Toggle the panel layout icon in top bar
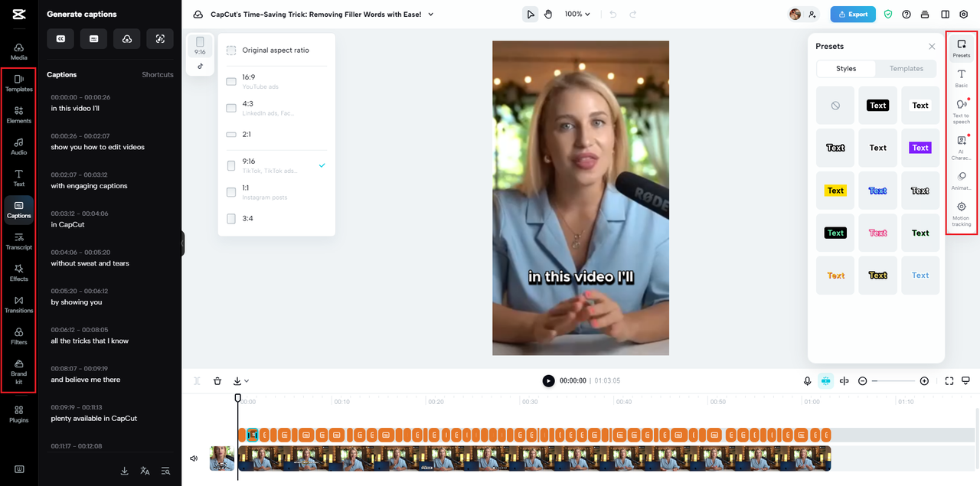 tap(945, 14)
